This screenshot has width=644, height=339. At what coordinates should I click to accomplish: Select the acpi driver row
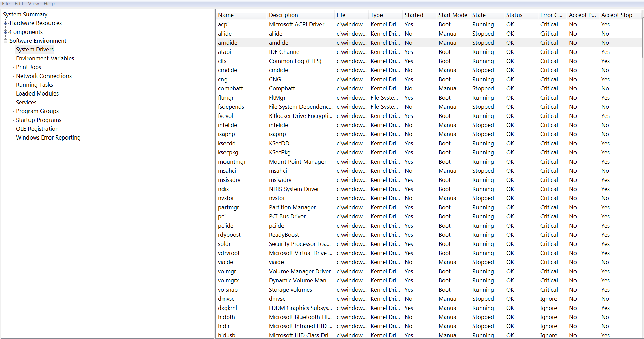[429, 24]
